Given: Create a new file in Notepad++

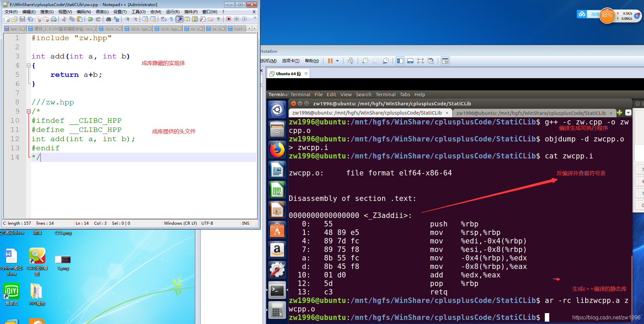Looking at the screenshot, I should click(7, 19).
